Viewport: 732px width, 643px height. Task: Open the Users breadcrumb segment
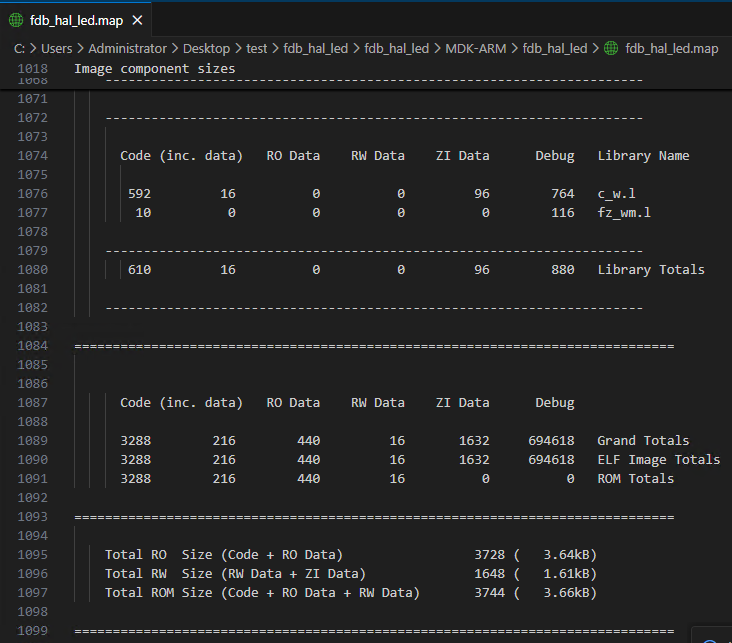[56, 49]
